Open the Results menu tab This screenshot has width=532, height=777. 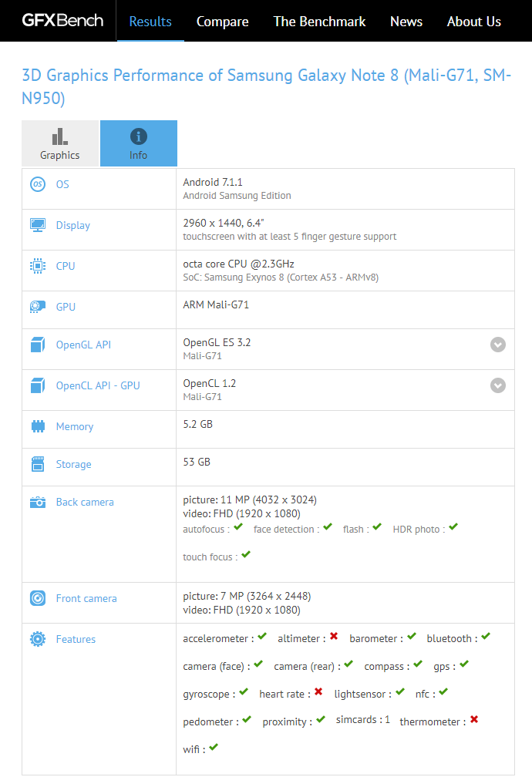[x=150, y=22]
